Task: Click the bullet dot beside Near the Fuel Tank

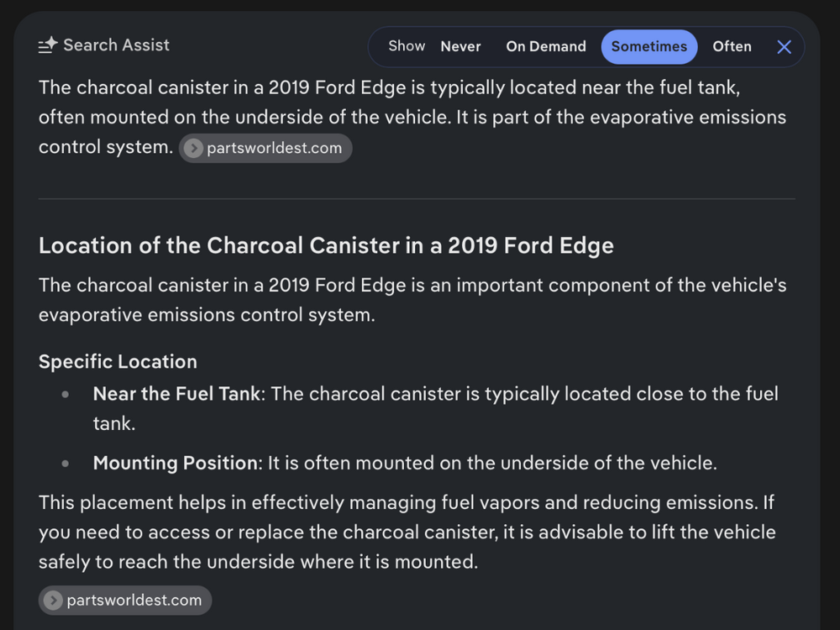Action: [66, 395]
